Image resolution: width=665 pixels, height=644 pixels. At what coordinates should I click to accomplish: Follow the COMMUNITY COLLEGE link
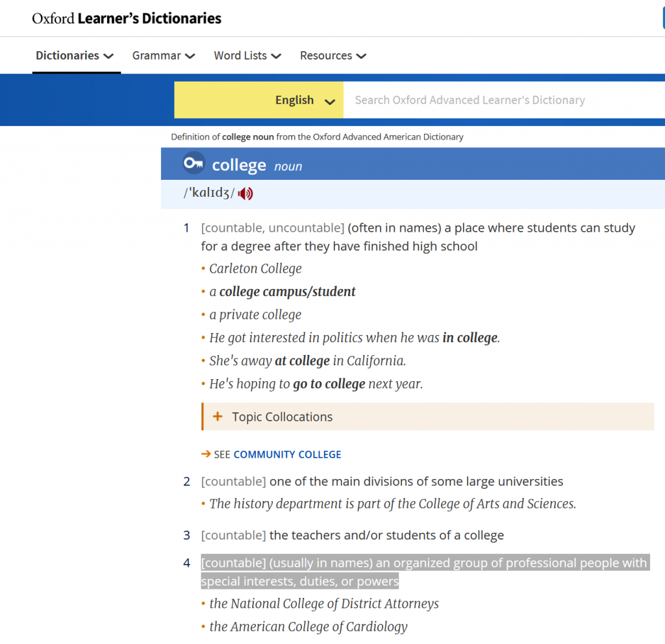(287, 454)
